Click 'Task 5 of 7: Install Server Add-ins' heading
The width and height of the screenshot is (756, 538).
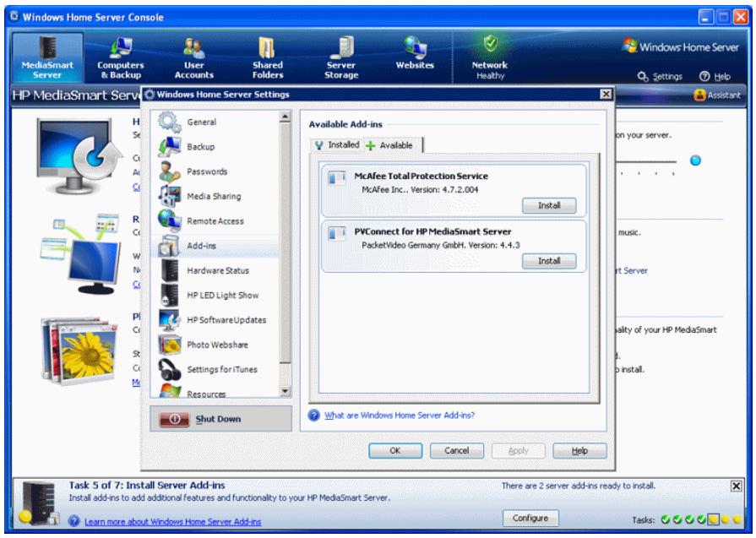click(x=147, y=485)
